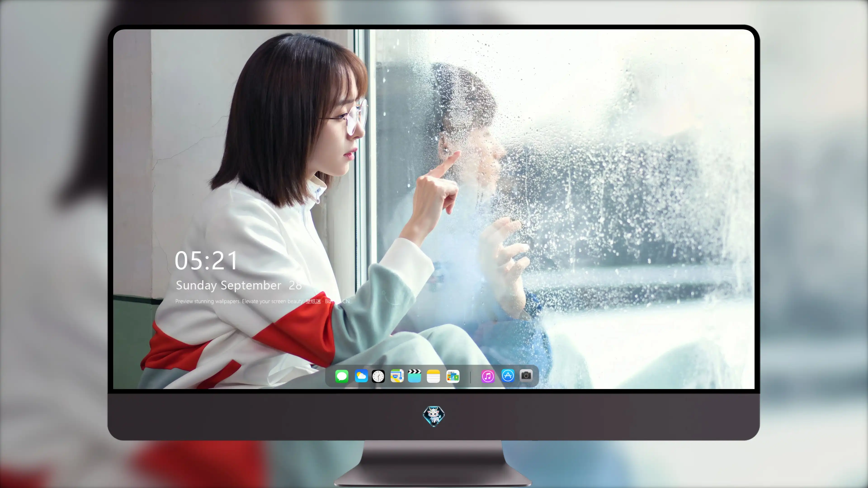Open the Photos collage app icon
Screen dimensions: 868x488
pyautogui.click(x=453, y=376)
